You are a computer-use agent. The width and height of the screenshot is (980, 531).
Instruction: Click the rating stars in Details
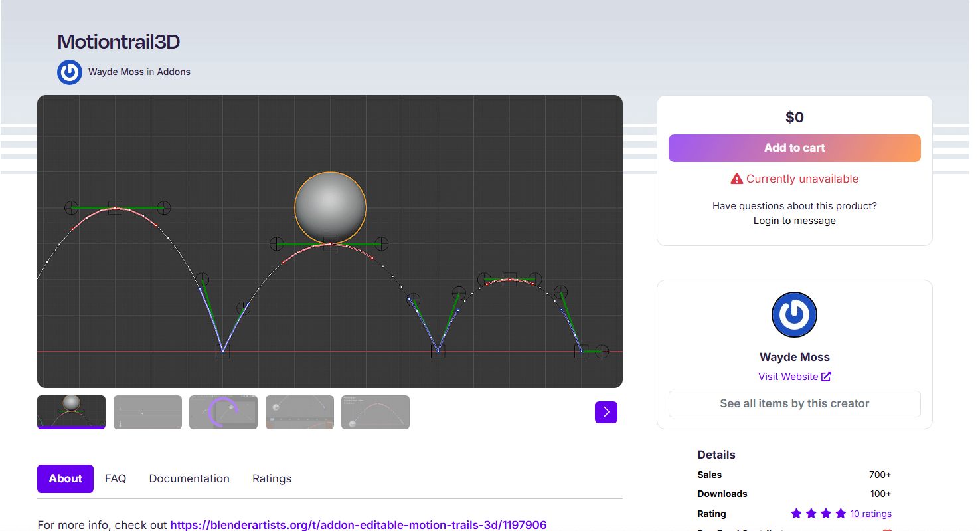819,514
